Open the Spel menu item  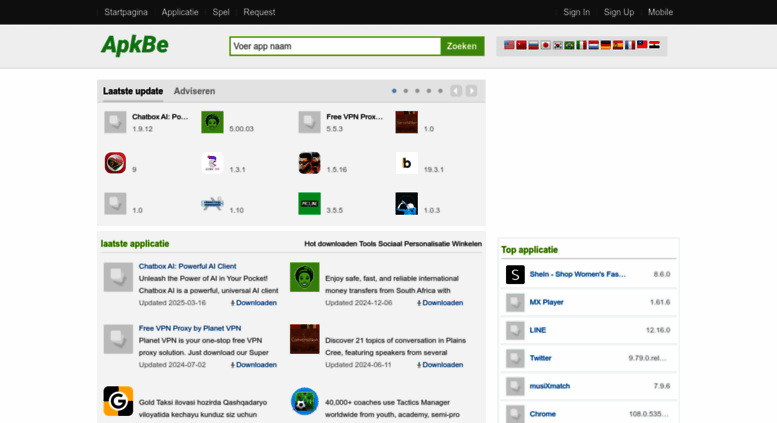221,12
